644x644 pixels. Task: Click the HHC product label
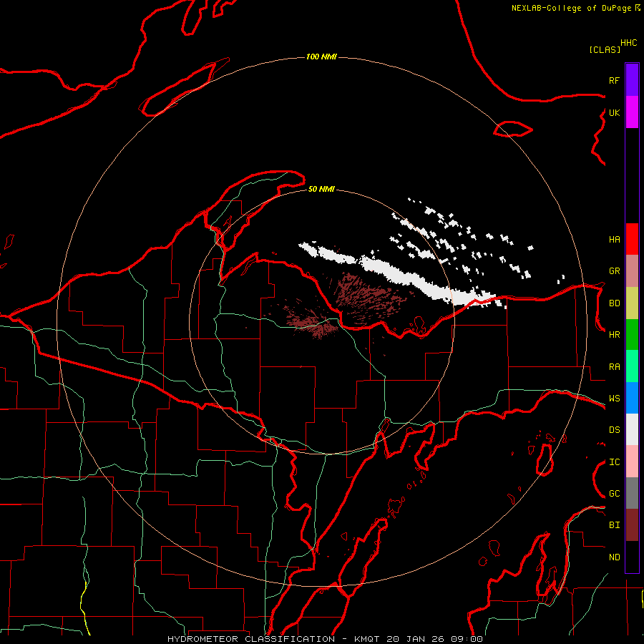tap(629, 43)
